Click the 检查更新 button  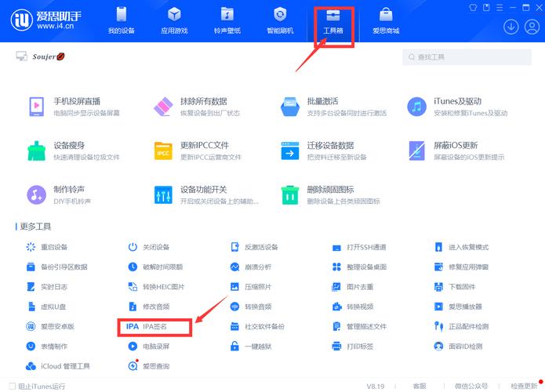click(525, 386)
